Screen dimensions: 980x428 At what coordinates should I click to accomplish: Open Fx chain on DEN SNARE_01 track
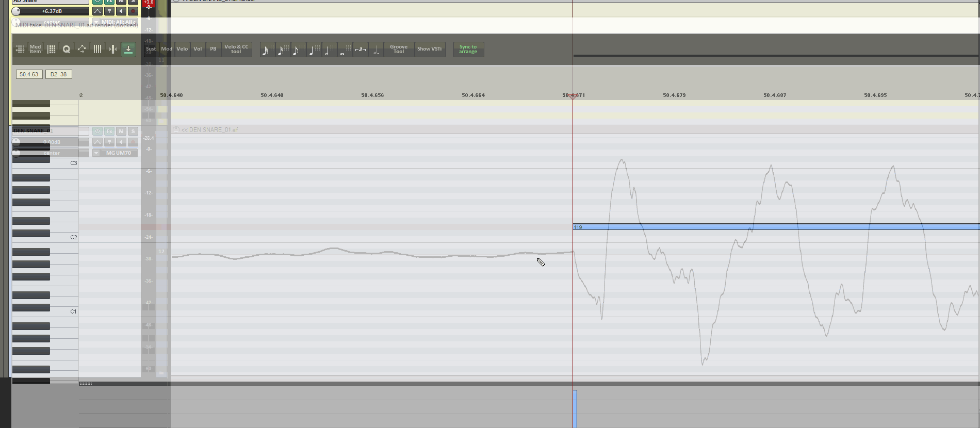[x=109, y=131]
